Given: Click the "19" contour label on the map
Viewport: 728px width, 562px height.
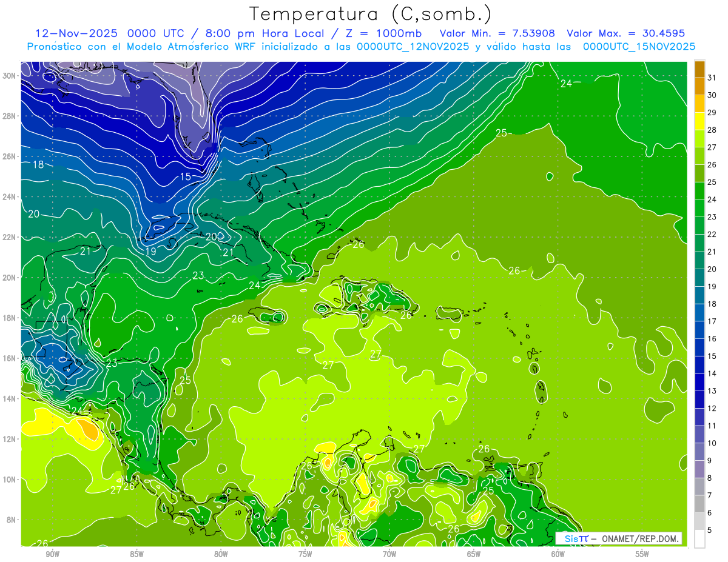Looking at the screenshot, I should point(151,251).
